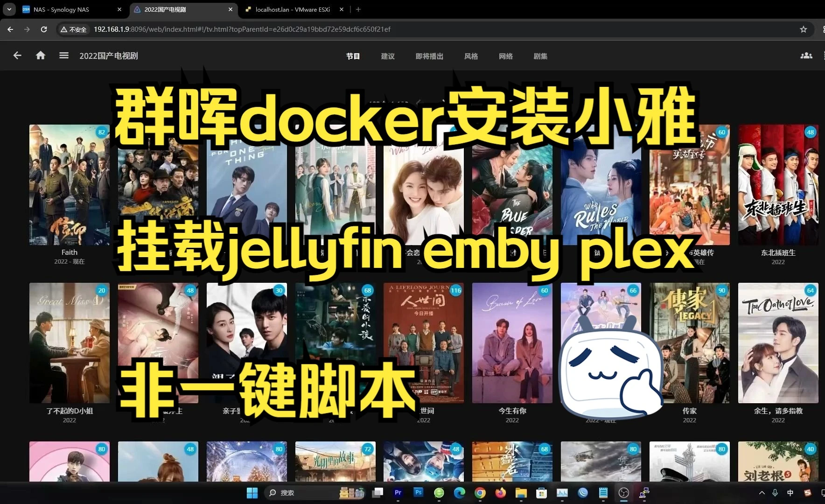Go back with the Jellyfin back arrow

(x=17, y=56)
